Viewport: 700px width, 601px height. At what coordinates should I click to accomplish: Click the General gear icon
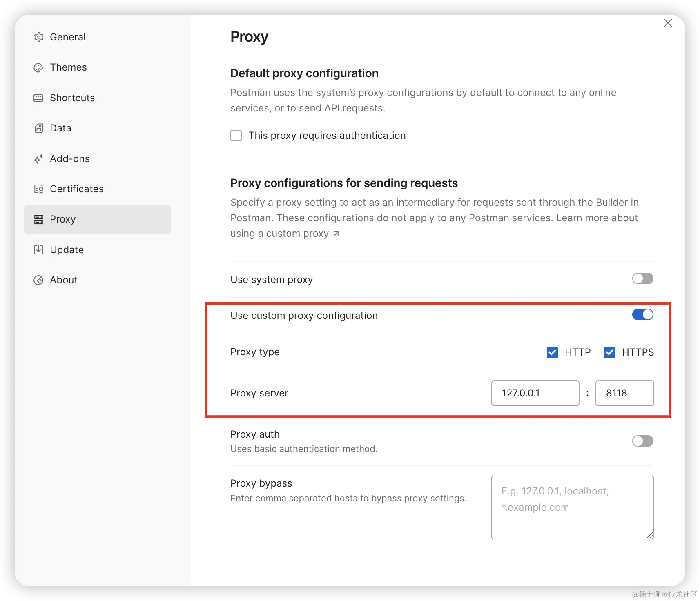coord(38,37)
